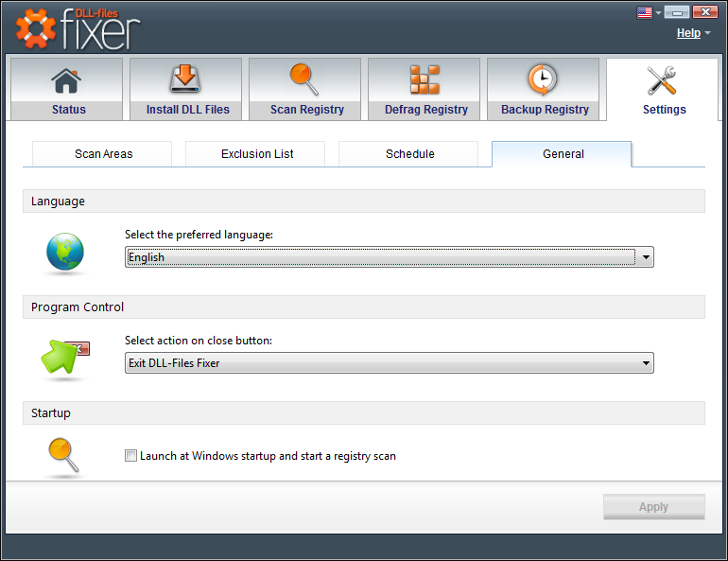Expand the Help menu arrow
This screenshot has height=561, width=728.
coord(707,33)
